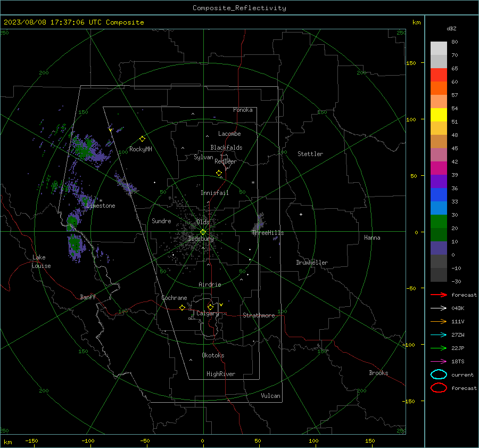Viewport: 479px width, 448px height.
Task: Choose the bright yellow 54 dBZ swatch
Action: [439, 115]
